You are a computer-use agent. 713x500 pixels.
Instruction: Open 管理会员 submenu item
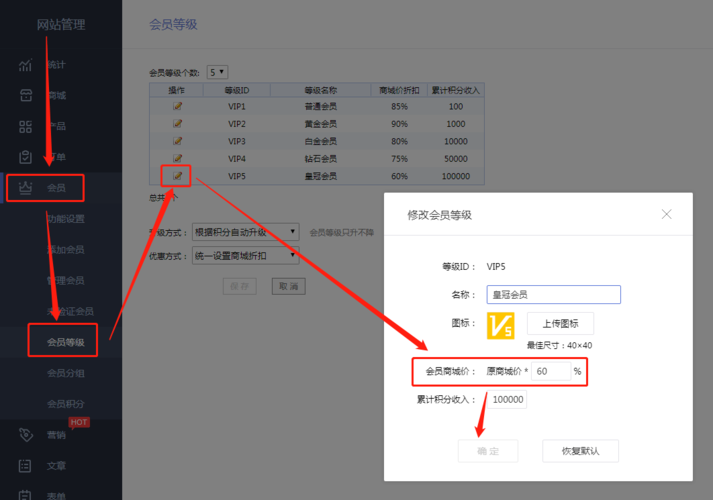click(x=66, y=280)
